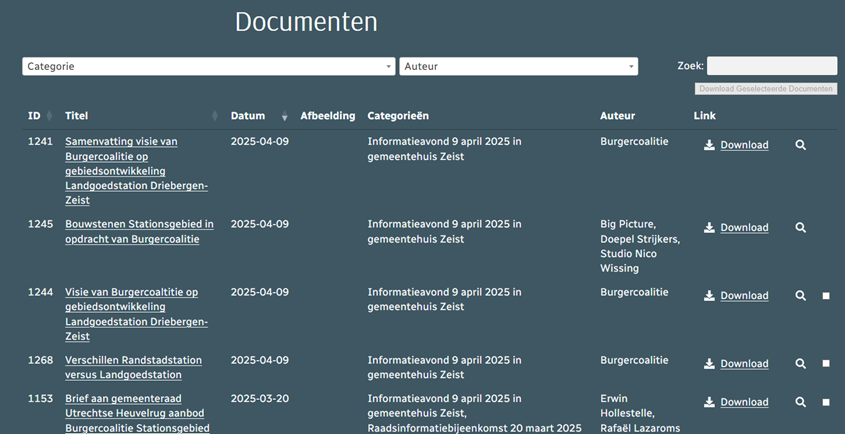
Task: Open 'Samenvatting visie van Burgercoalitie' title link
Action: pos(136,171)
